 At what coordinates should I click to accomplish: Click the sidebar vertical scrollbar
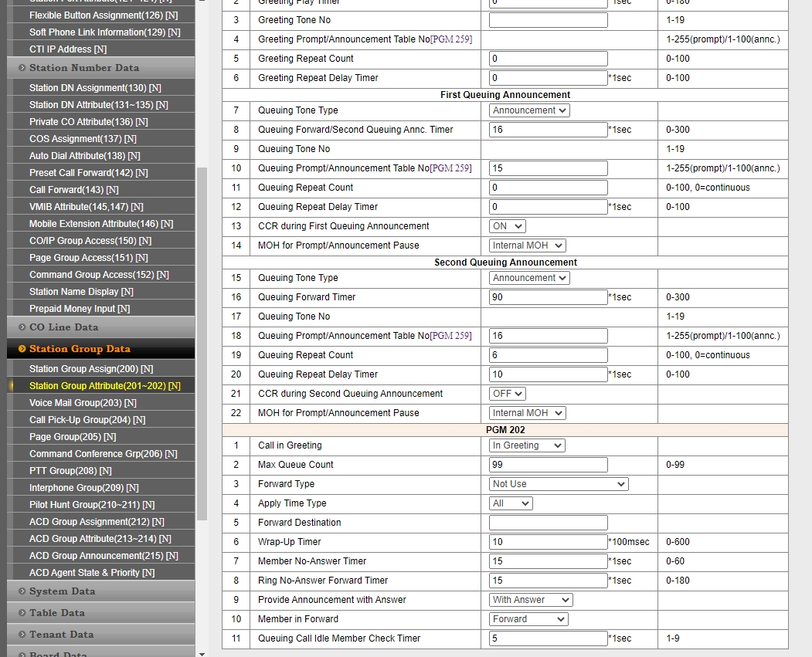[202, 340]
